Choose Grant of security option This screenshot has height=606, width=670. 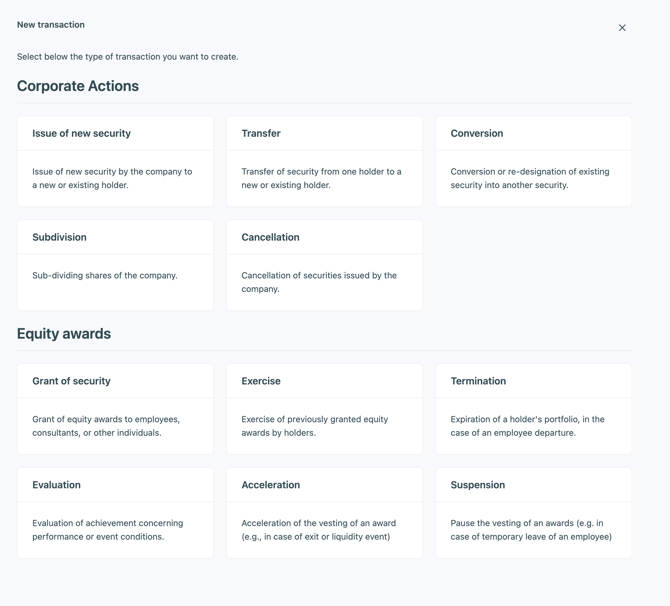[115, 408]
